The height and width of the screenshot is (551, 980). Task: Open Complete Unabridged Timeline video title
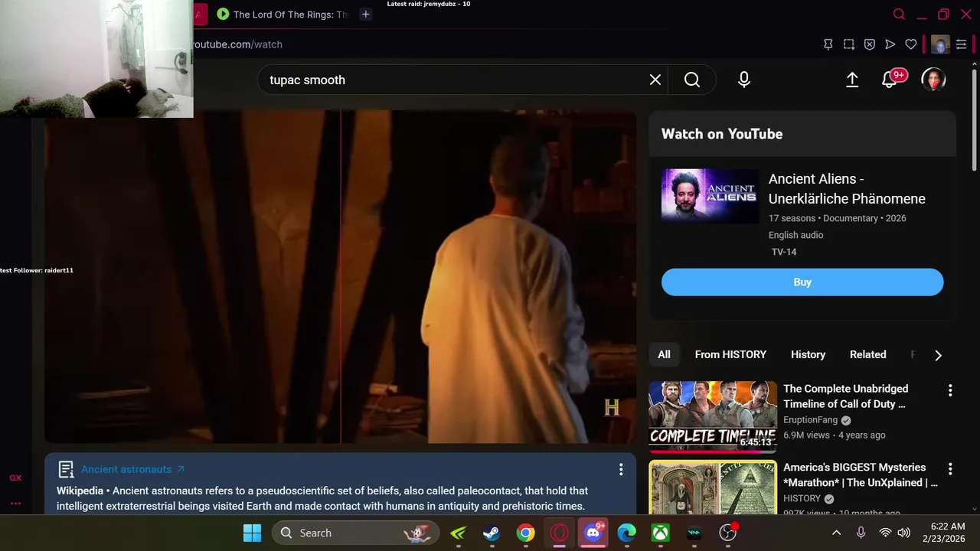(845, 396)
